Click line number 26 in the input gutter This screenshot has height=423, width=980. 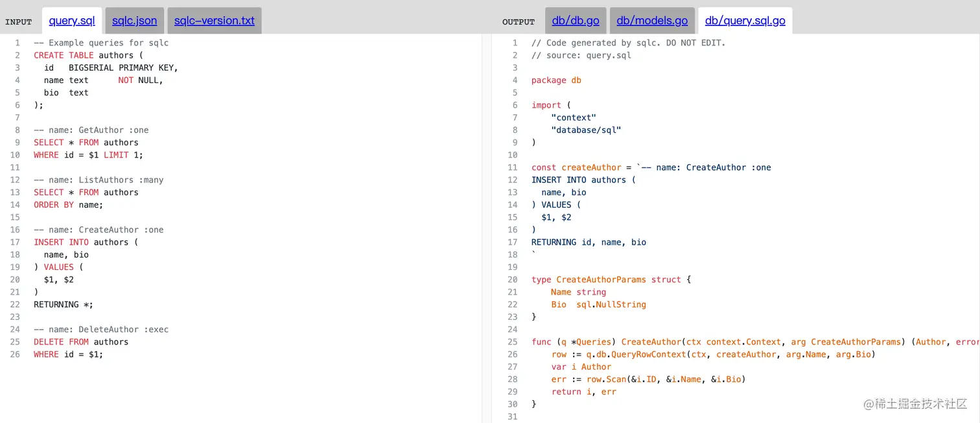pyautogui.click(x=15, y=354)
